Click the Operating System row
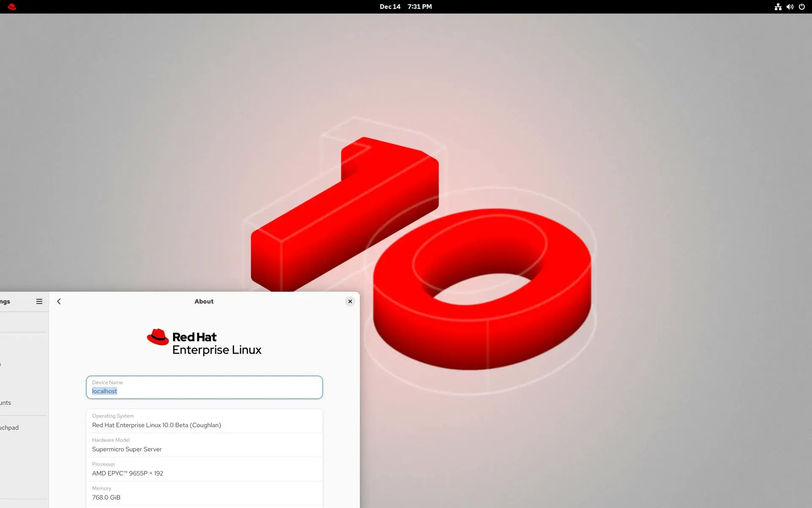 click(x=204, y=421)
